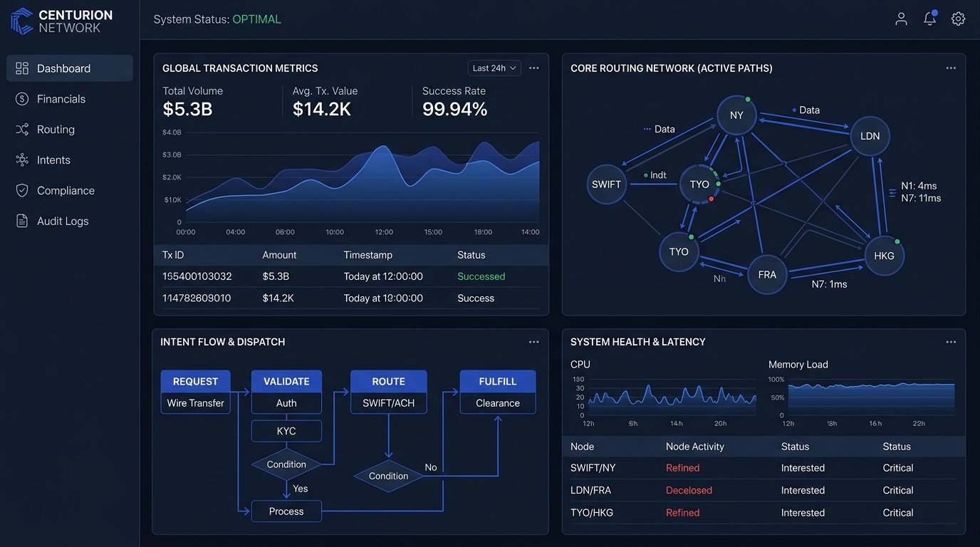Click the REQUEST Wire Transfer flow block

click(x=195, y=392)
